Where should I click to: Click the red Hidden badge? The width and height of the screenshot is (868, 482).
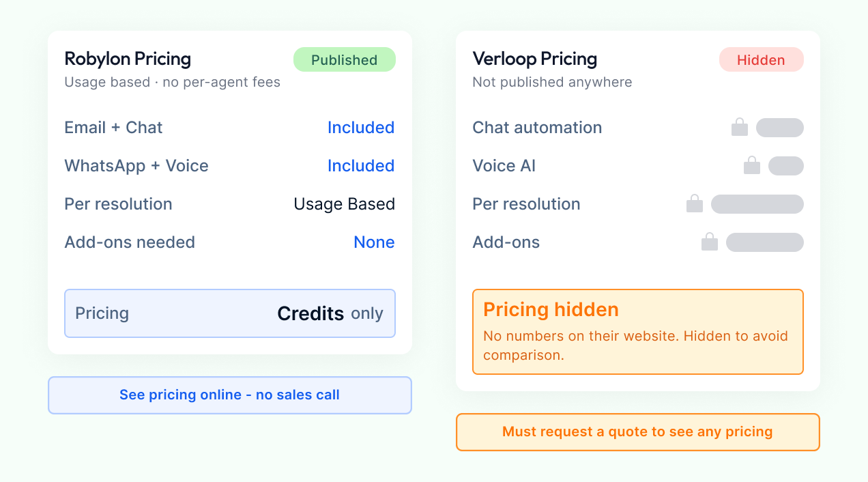coord(761,60)
